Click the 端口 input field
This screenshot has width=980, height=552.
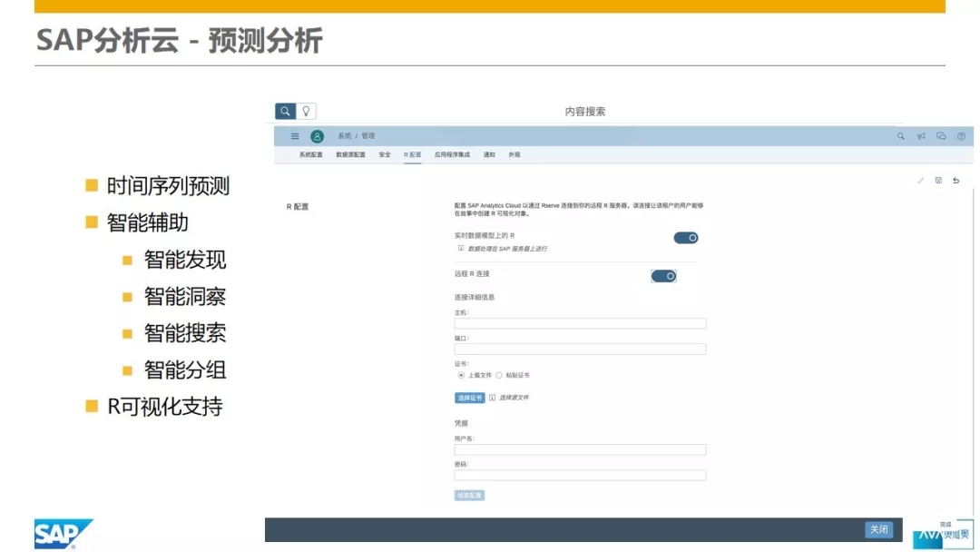click(x=580, y=350)
